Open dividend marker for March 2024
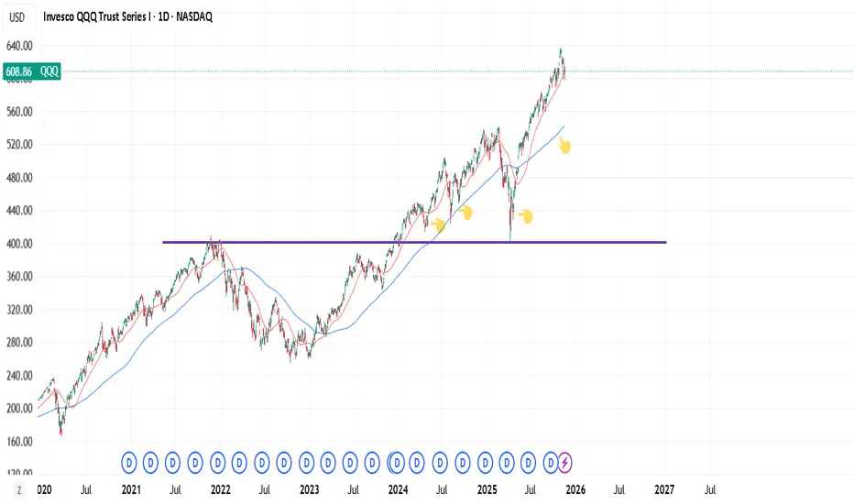 click(x=417, y=463)
